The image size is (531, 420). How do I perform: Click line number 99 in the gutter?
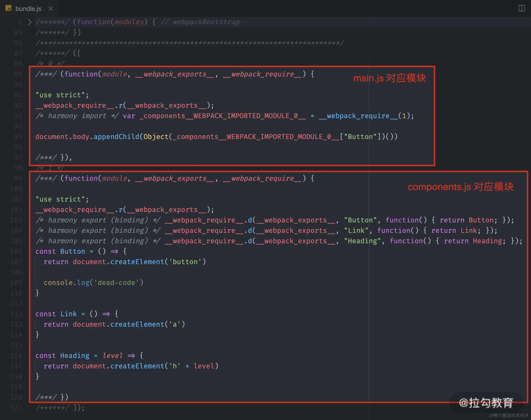(18, 178)
